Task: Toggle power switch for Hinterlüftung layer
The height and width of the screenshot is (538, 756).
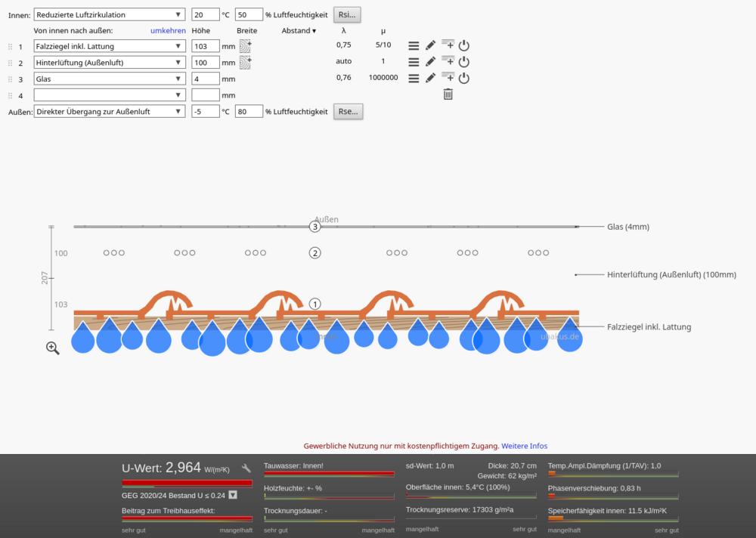Action: (x=464, y=62)
